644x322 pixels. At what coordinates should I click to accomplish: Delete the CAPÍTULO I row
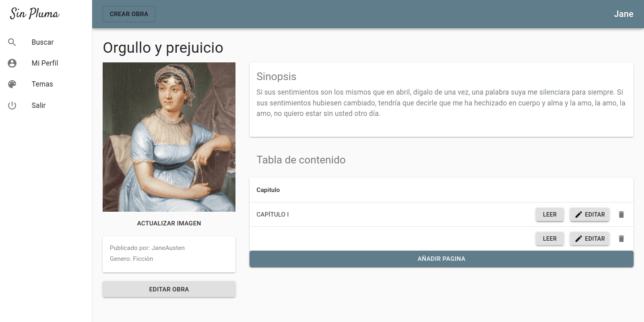621,215
